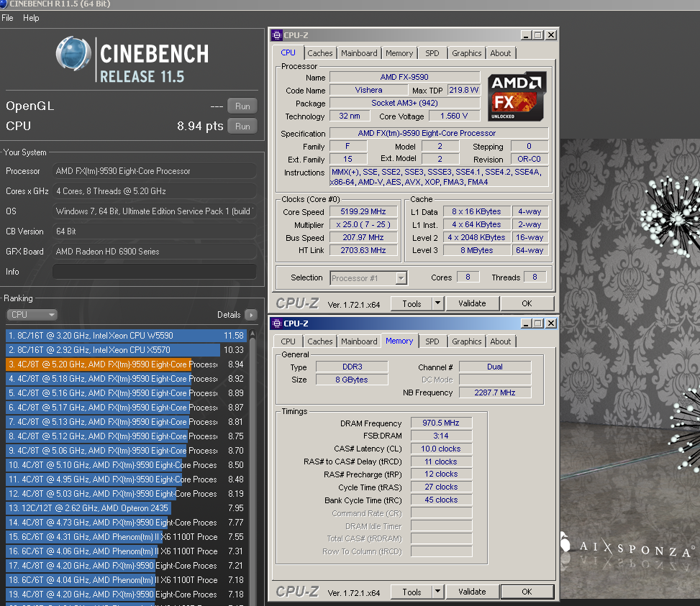The width and height of the screenshot is (700, 606).
Task: Click the HT Link 2703.63 MHz value
Action: point(363,251)
